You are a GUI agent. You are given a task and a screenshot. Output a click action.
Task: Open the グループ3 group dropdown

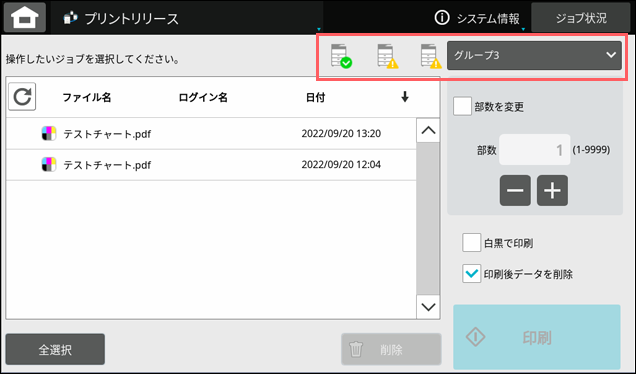[534, 55]
